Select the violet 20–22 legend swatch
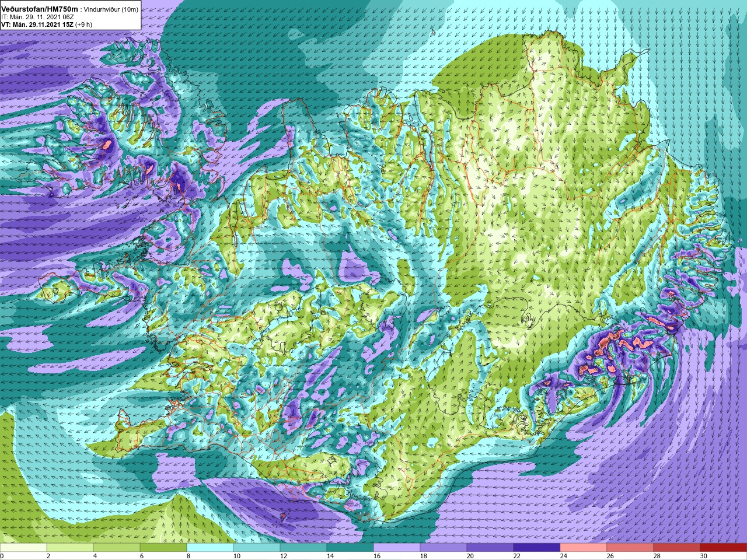 (x=490, y=548)
